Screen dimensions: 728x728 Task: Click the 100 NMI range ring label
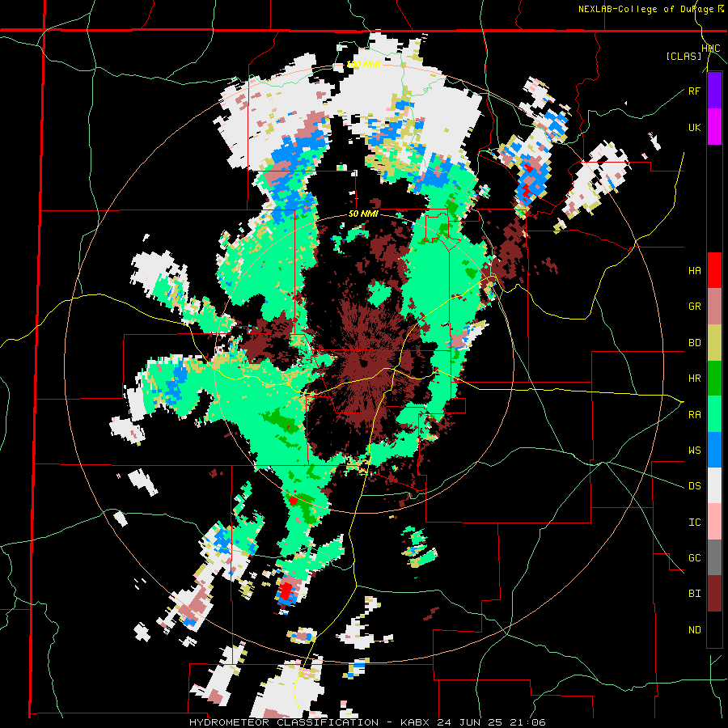(x=363, y=64)
